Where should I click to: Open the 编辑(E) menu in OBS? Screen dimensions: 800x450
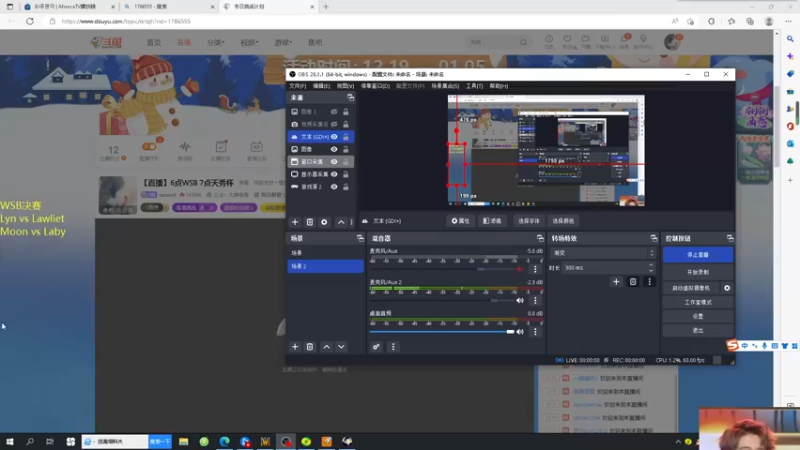(x=321, y=86)
